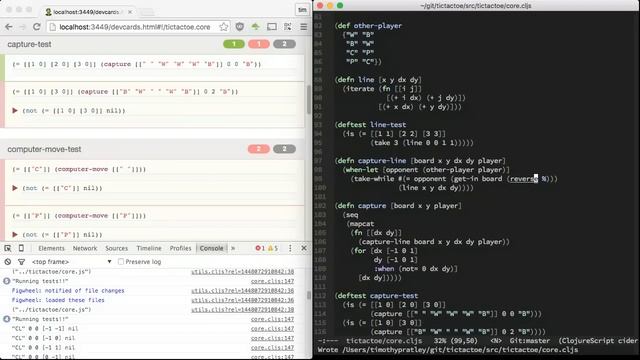Enable the Preserve log checkbox
The width and height of the screenshot is (640, 360).
121,262
